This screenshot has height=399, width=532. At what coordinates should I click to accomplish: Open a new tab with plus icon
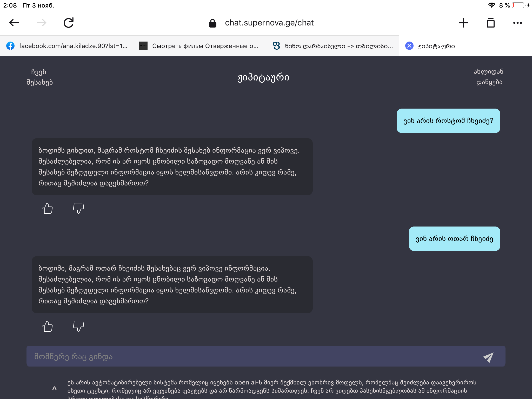pos(463,23)
